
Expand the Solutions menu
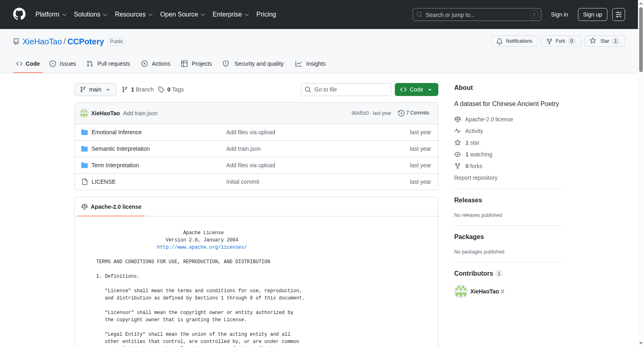[x=91, y=15]
